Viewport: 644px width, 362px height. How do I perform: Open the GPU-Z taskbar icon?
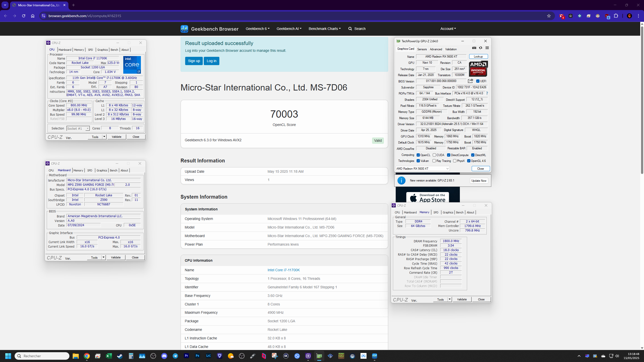pos(319,356)
